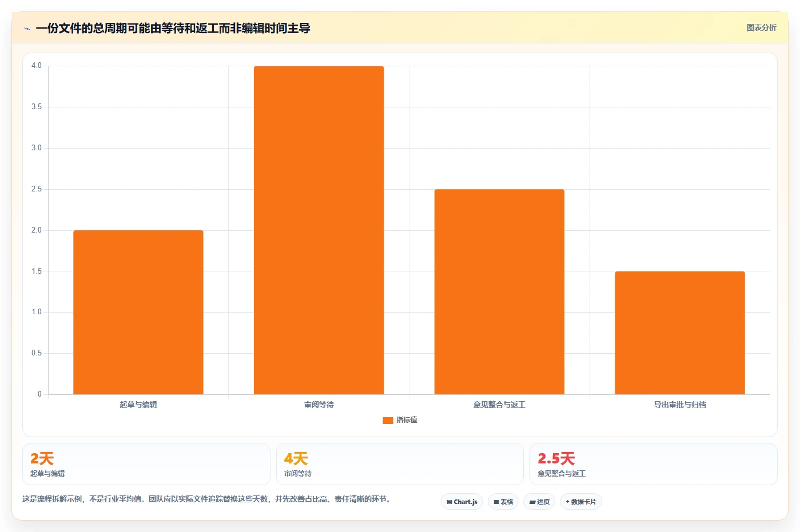Click the 审阅等待 bar in chart
Image resolution: width=800 pixels, height=532 pixels.
[x=319, y=230]
